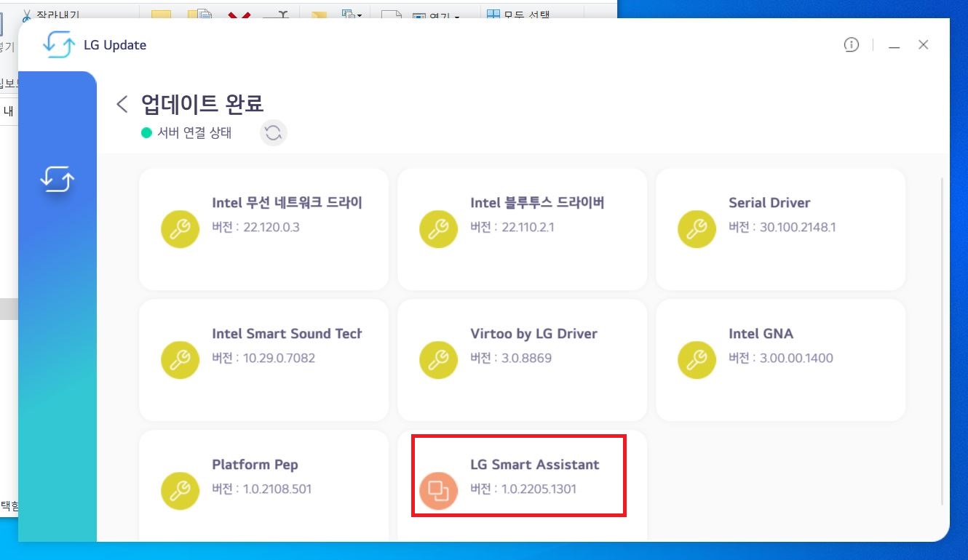Click the red X delete icon in Explorer window

238,15
